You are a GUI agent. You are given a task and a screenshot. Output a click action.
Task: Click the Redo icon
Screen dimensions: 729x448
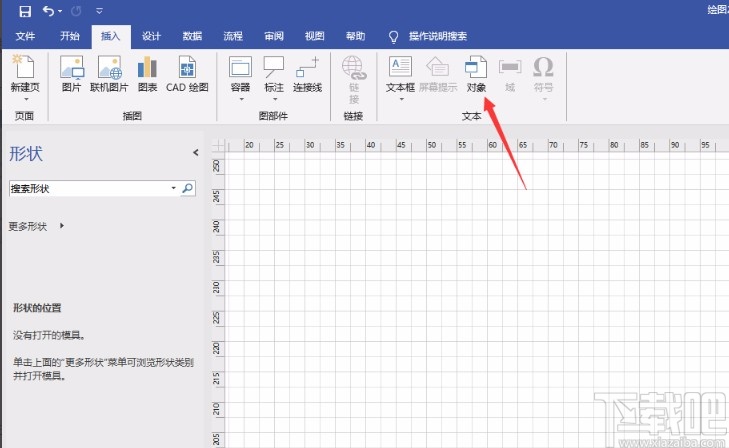[76, 11]
